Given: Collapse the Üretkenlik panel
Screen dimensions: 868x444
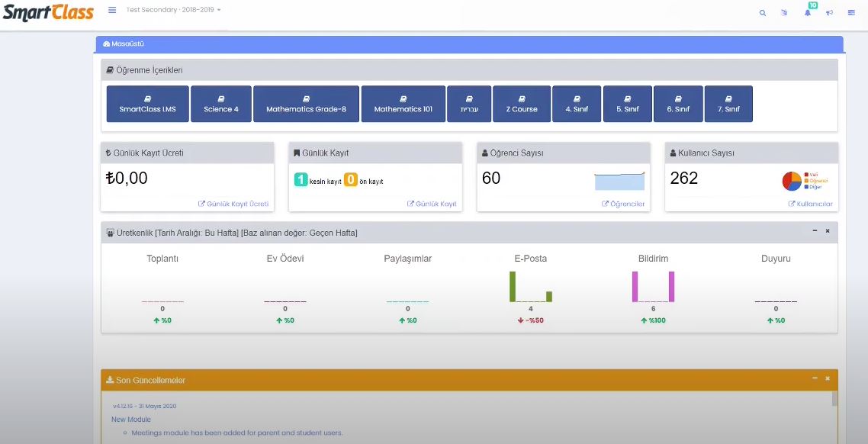Looking at the screenshot, I should [815, 231].
